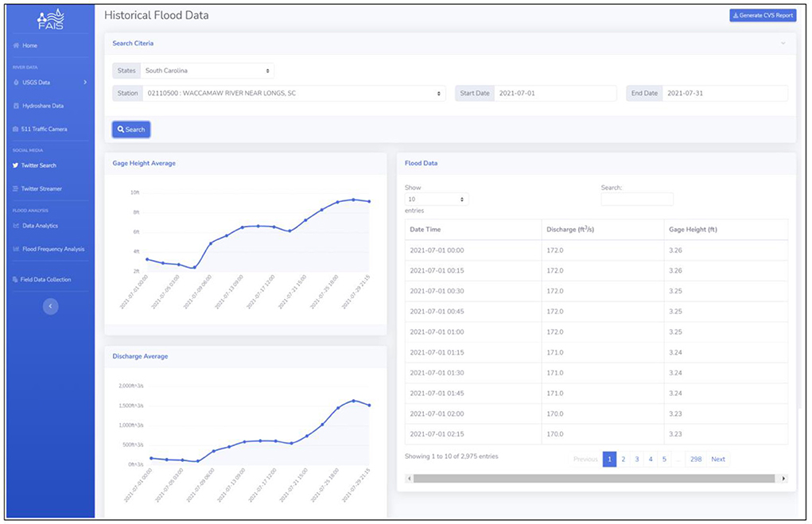Click the Historical Flood Data page title
This screenshot has height=524, width=812.
tap(157, 16)
